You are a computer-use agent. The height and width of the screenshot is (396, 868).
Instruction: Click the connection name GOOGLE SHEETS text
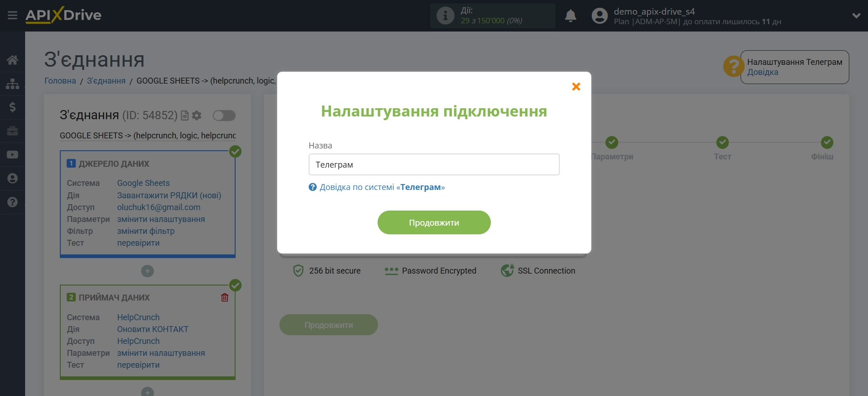[x=148, y=136]
